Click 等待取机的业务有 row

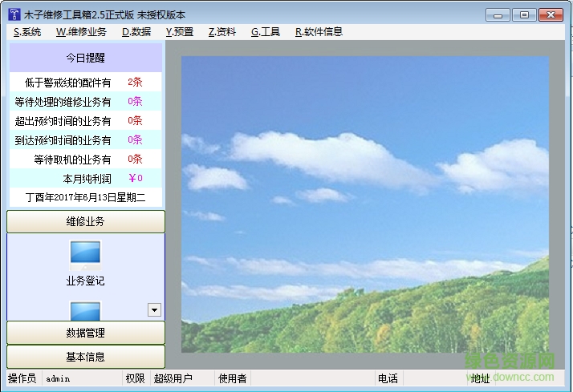click(x=86, y=160)
